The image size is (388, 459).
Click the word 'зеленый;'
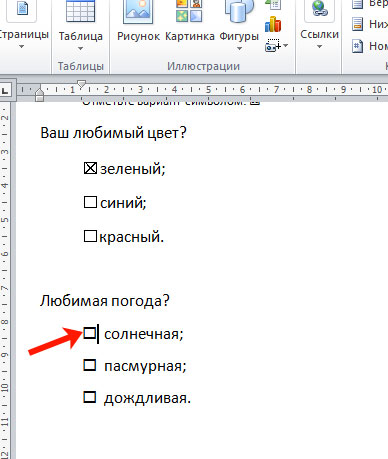pyautogui.click(x=133, y=169)
